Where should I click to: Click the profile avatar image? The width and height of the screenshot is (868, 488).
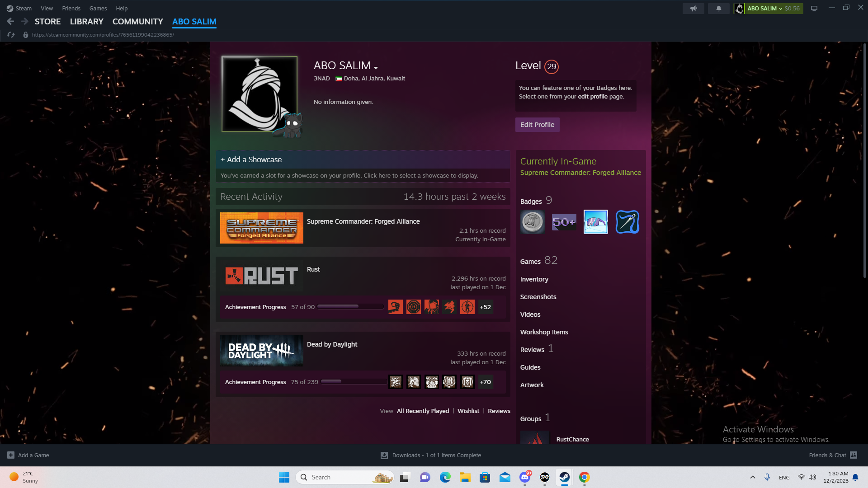pos(259,94)
